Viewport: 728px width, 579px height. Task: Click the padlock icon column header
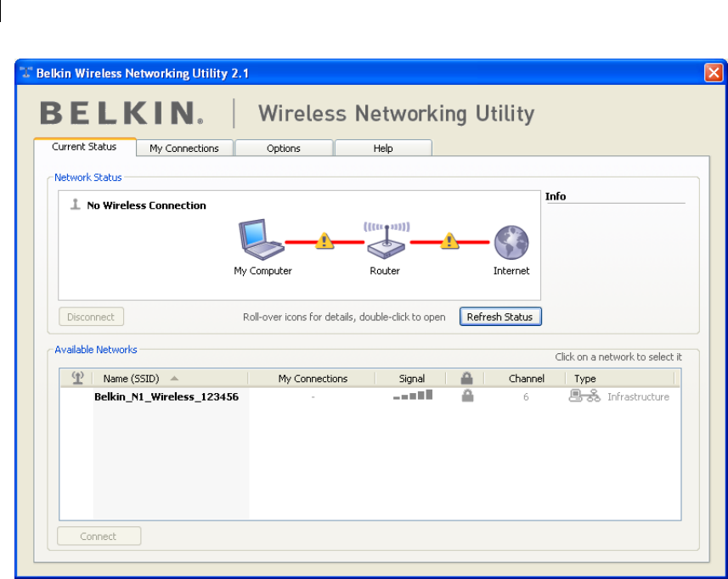coord(466,378)
